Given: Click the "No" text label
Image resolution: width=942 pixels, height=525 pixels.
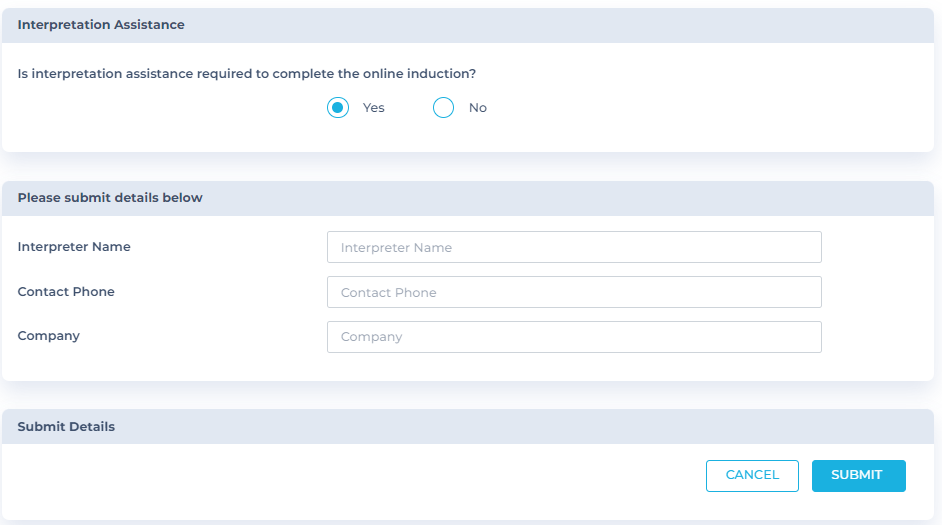Looking at the screenshot, I should [478, 108].
